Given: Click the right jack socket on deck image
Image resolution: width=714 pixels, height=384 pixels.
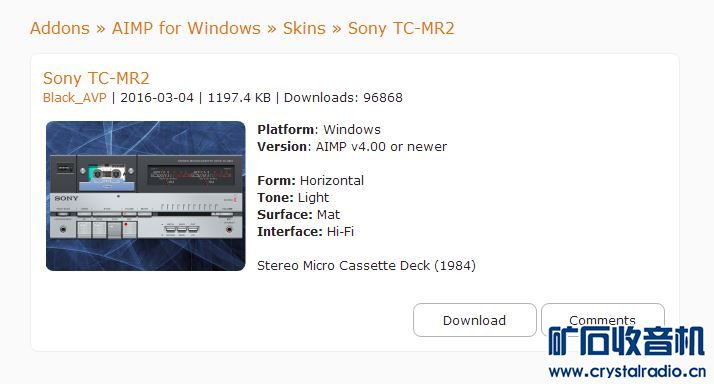Looking at the screenshot, I should coord(230,230).
